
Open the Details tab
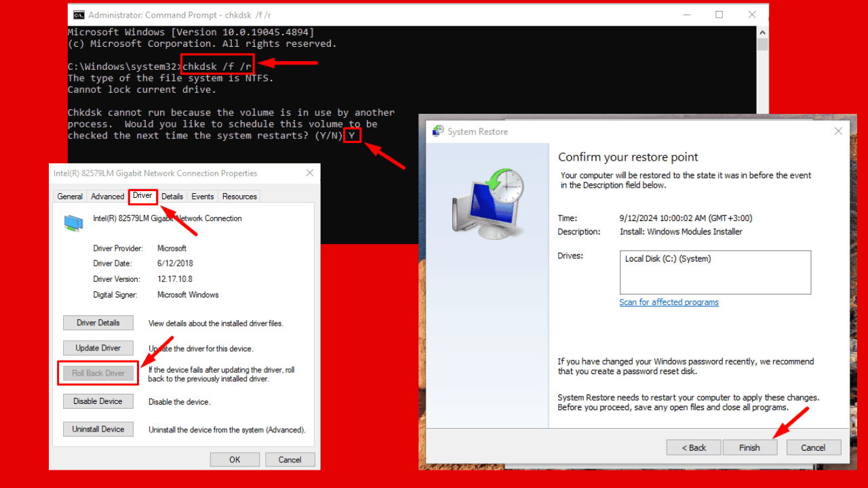172,196
